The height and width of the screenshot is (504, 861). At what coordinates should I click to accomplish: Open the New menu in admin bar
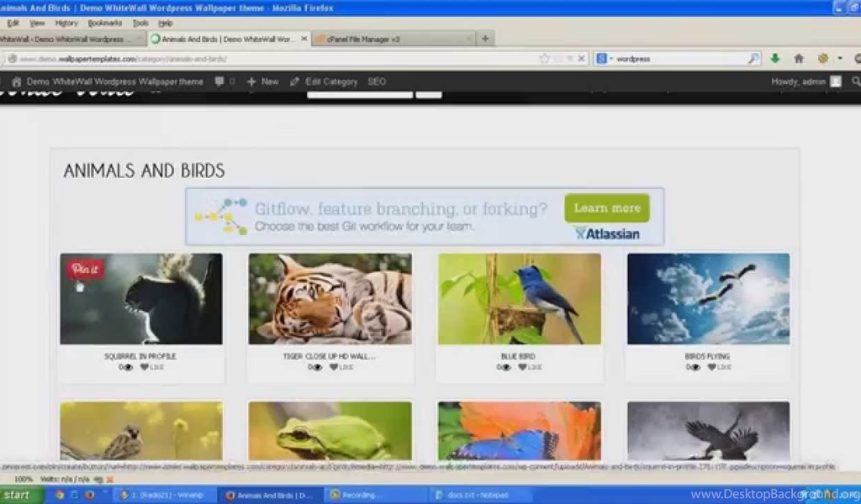(x=262, y=81)
